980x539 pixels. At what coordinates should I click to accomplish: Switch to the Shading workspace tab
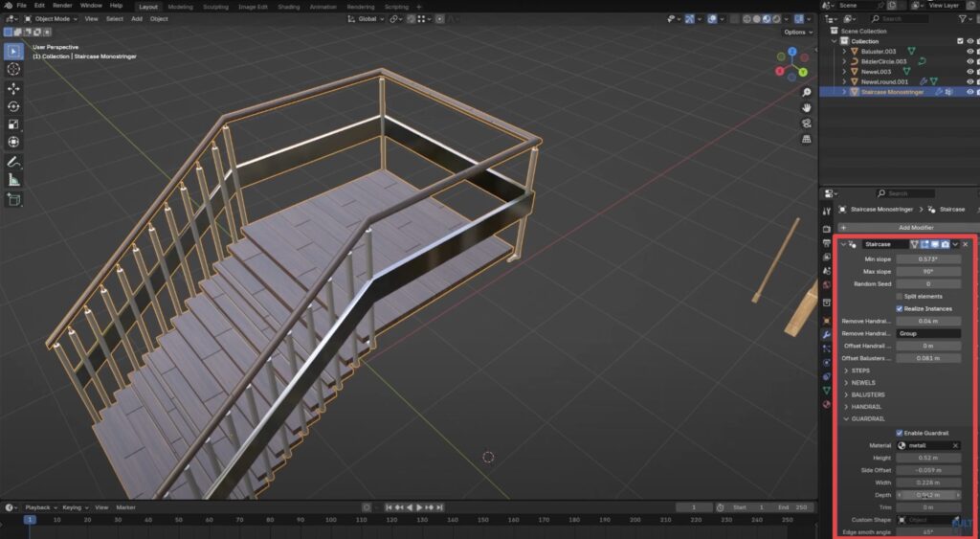(x=289, y=7)
